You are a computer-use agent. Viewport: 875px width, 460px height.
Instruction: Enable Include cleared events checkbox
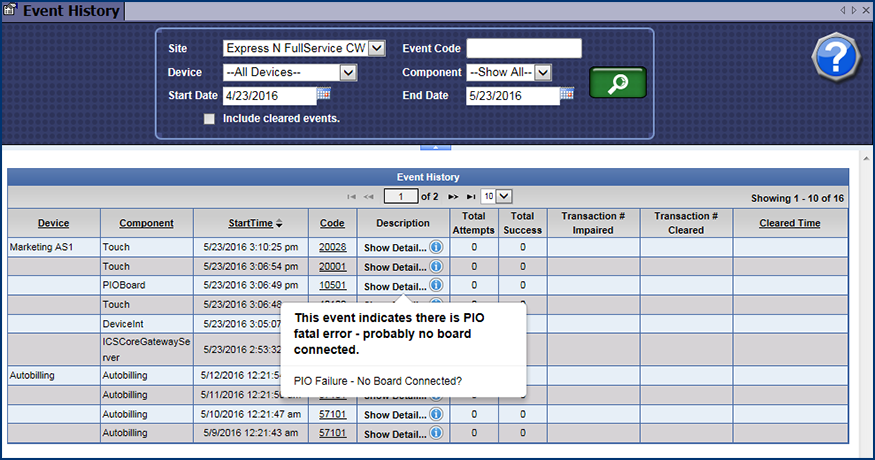tap(209, 118)
